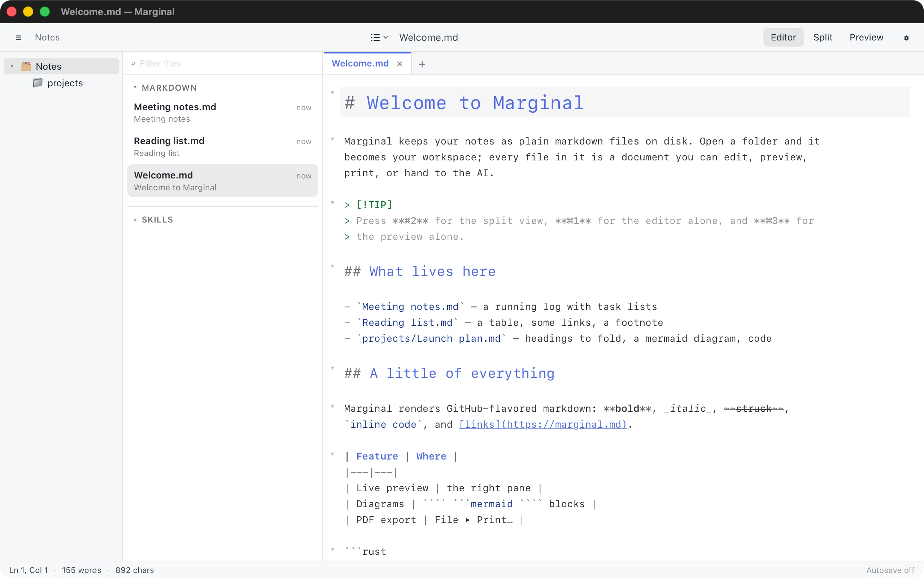
Task: Fold the 'What lives here' section
Action: point(332,266)
